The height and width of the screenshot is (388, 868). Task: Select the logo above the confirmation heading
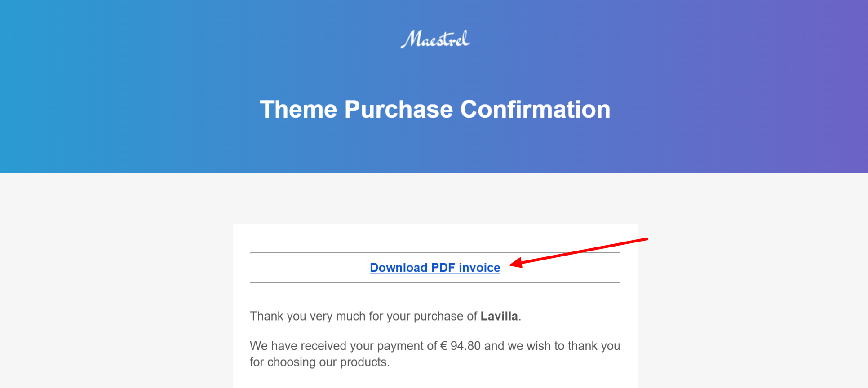[434, 40]
